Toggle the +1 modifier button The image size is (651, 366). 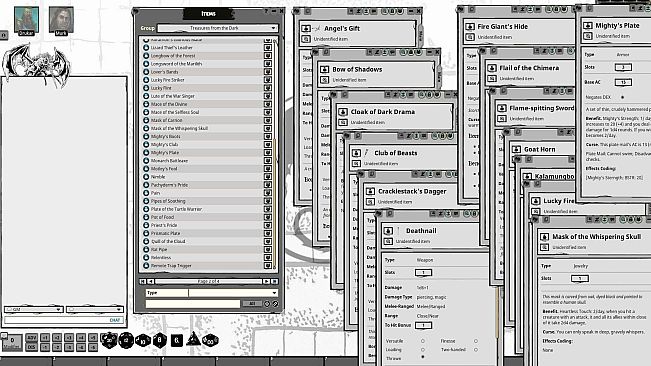(x=45, y=338)
